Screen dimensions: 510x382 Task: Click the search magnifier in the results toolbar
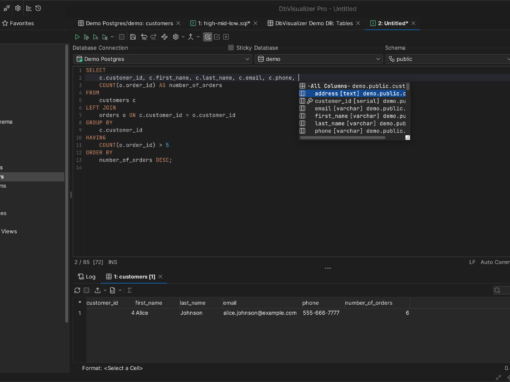click(497, 290)
